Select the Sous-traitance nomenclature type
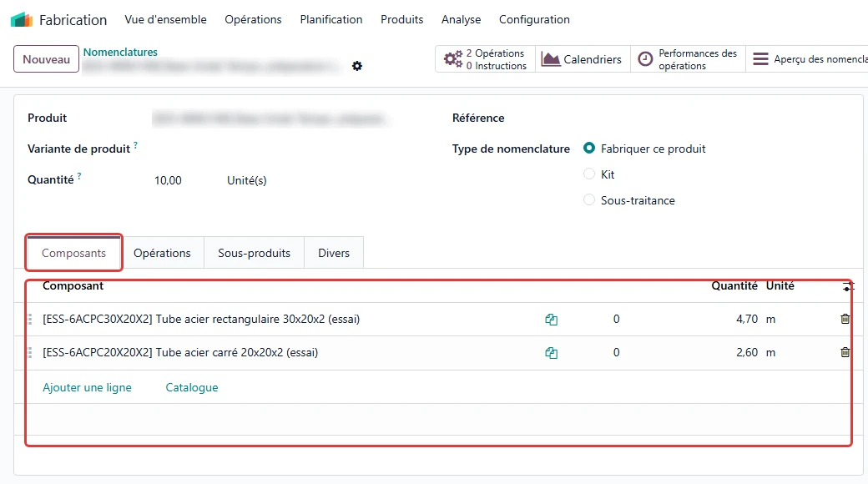 [x=589, y=200]
